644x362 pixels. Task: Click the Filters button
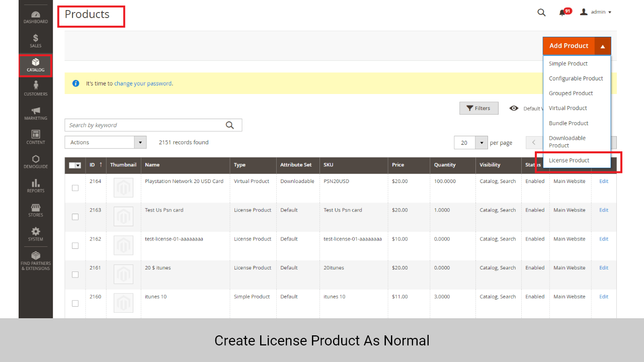[x=478, y=108]
